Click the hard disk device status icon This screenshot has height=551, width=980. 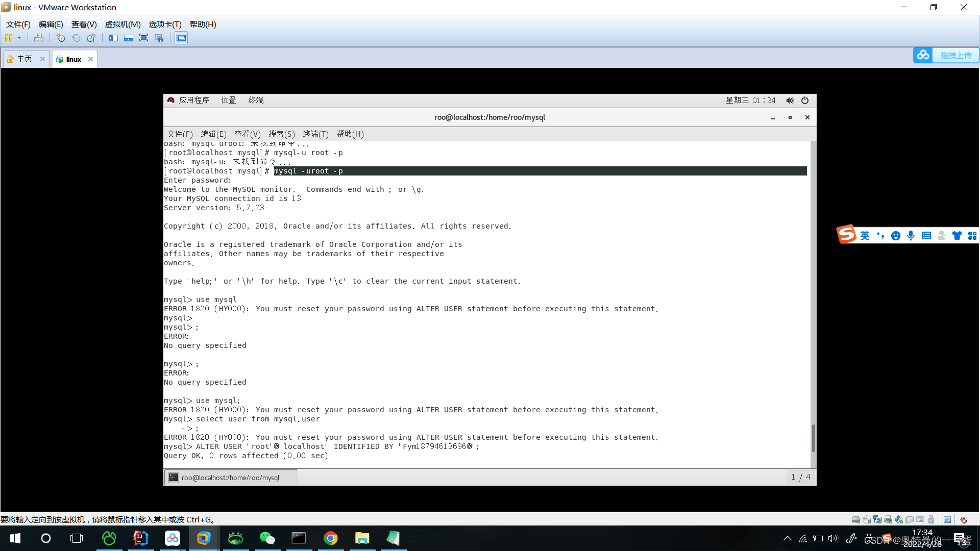856,520
